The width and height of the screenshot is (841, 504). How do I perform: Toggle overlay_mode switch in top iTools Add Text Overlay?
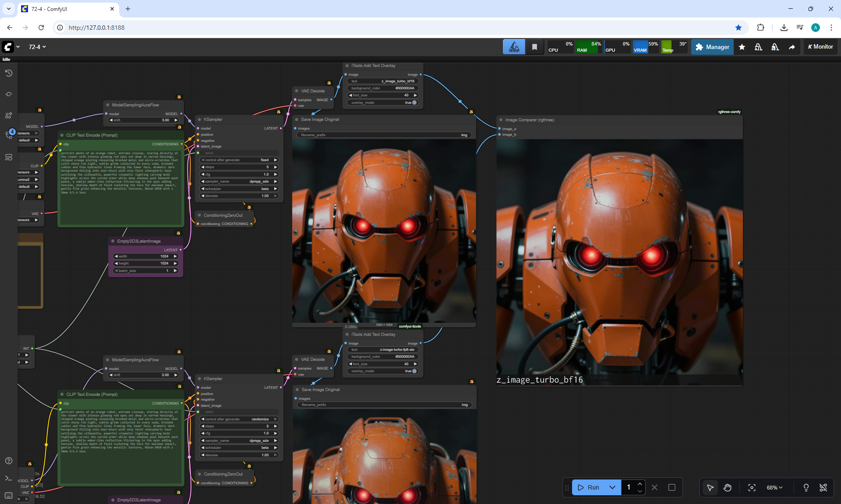click(x=414, y=102)
